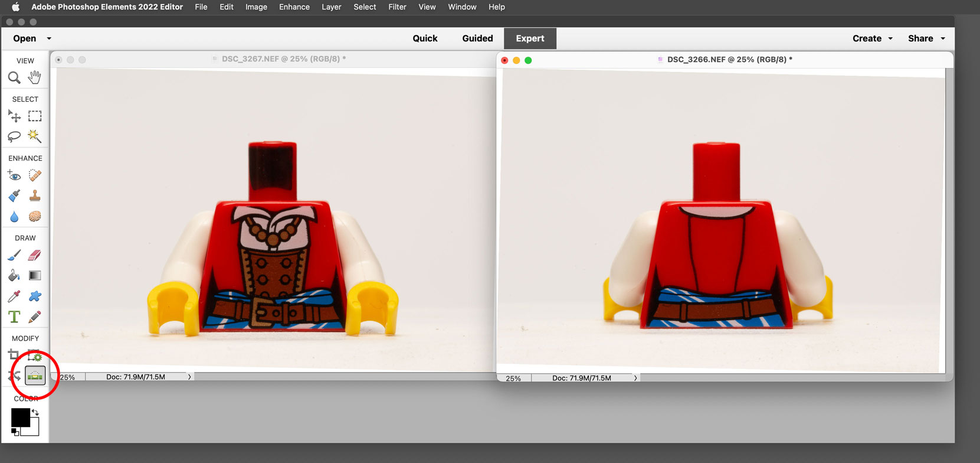Select the Lasso tool
The height and width of the screenshot is (463, 980).
[x=14, y=136]
